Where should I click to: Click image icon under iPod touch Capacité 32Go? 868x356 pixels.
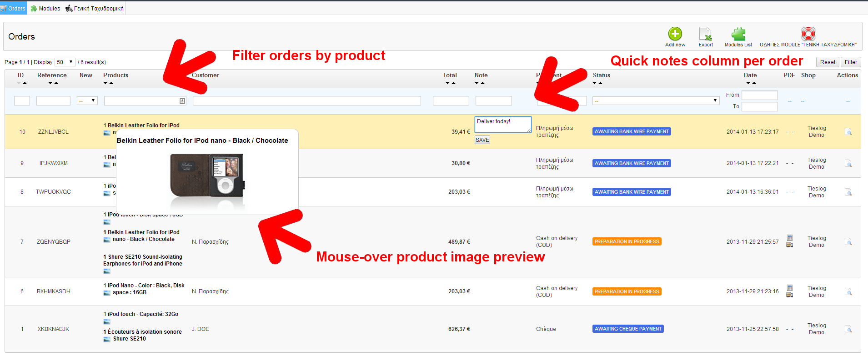[107, 322]
